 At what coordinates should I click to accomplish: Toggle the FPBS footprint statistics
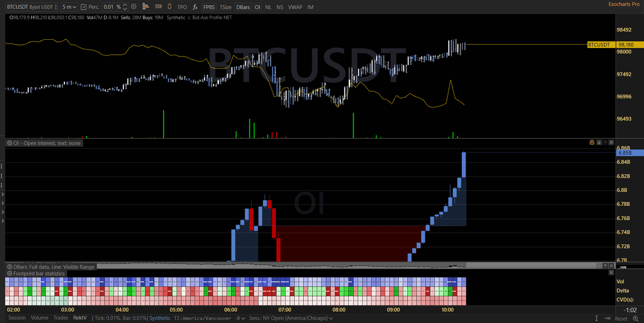(x=209, y=7)
